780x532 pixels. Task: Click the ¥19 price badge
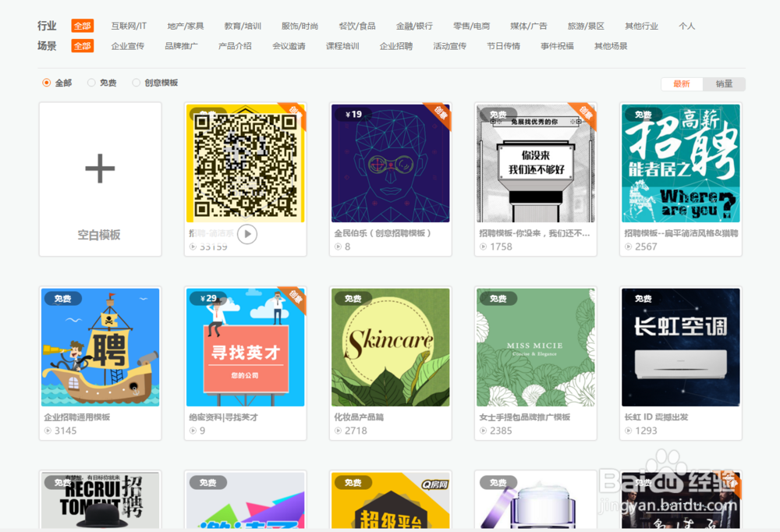click(353, 115)
